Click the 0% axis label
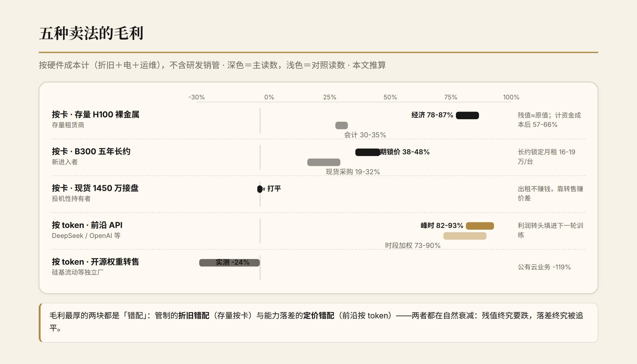The image size is (637, 364). click(x=269, y=97)
